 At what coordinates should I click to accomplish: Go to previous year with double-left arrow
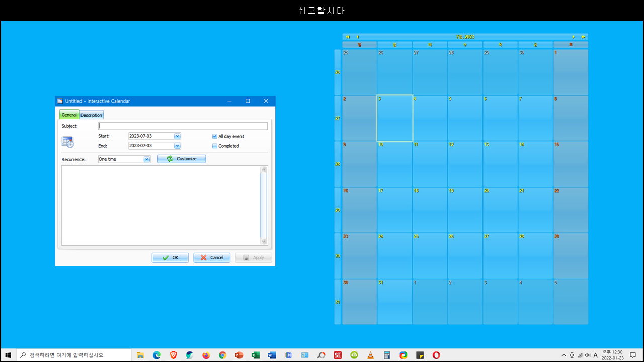(x=348, y=37)
